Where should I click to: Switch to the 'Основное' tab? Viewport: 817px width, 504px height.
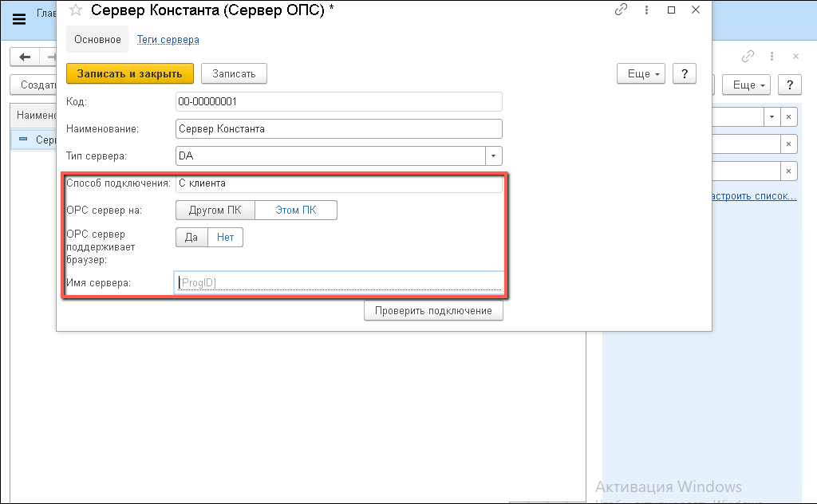(98, 39)
